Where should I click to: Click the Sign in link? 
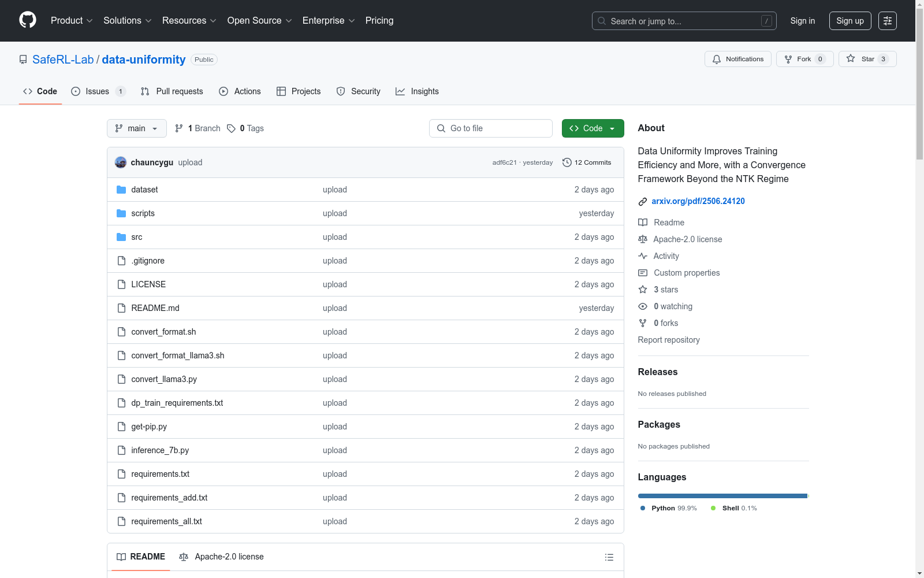pyautogui.click(x=803, y=21)
